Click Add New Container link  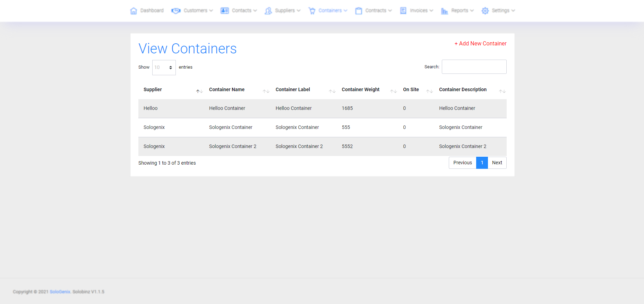pyautogui.click(x=480, y=43)
